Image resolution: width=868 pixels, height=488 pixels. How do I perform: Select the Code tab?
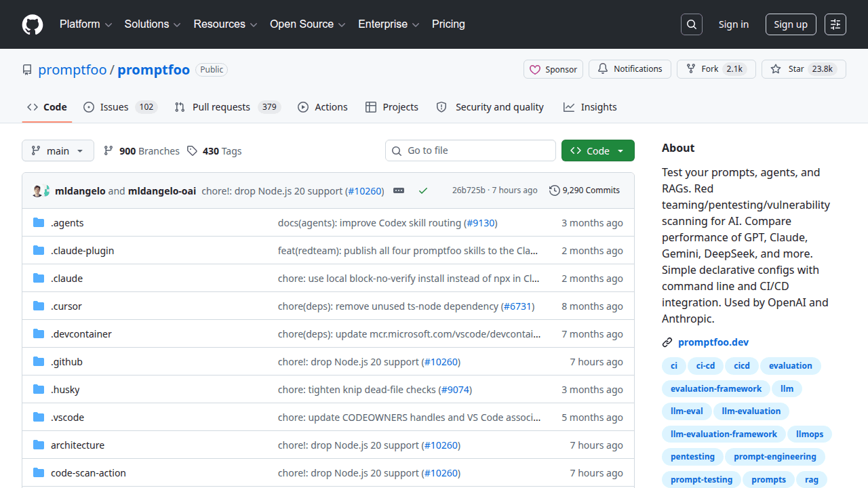47,107
